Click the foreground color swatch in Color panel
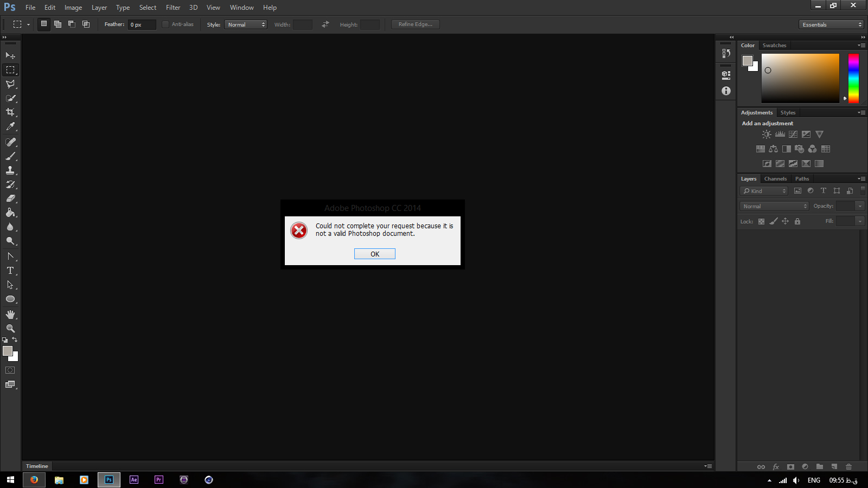 [x=748, y=60]
